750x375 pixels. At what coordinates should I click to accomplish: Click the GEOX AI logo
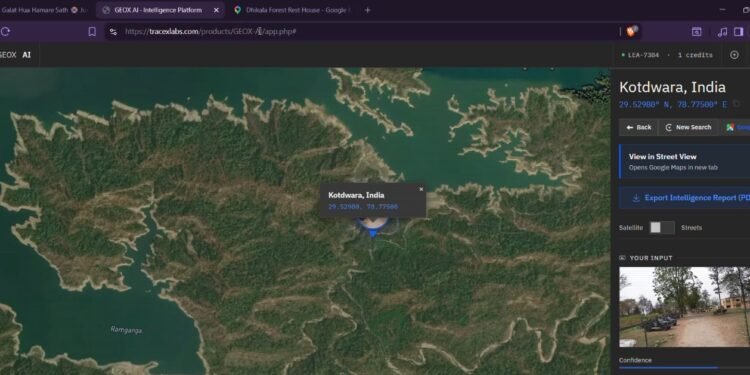click(x=15, y=55)
